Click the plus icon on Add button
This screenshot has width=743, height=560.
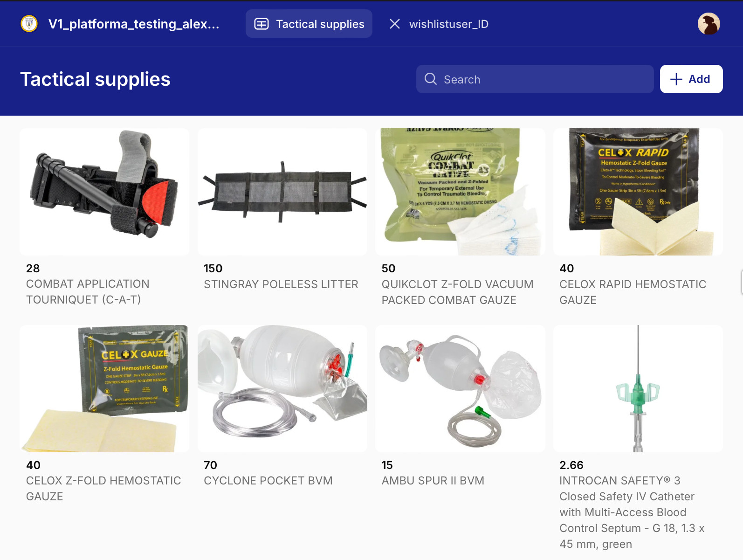pyautogui.click(x=676, y=79)
